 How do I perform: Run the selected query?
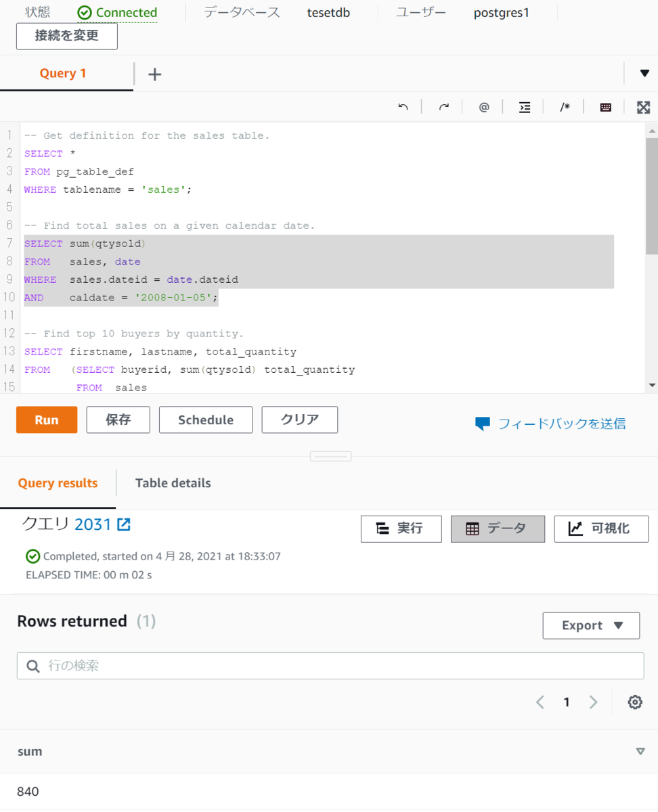pos(47,420)
